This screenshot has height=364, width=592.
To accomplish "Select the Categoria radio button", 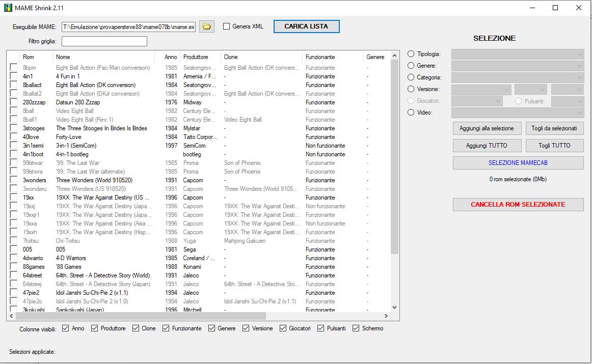I will 411,77.
